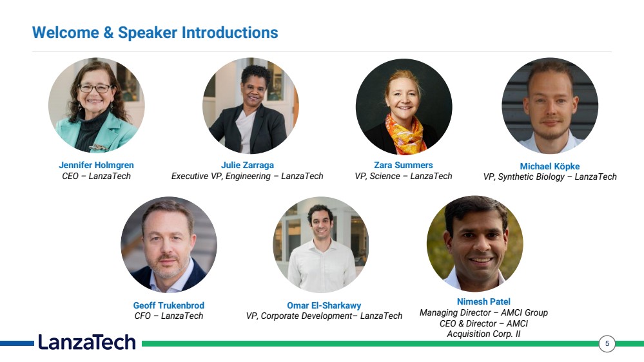Click Zara Summers' circular portrait photo
The image size is (644, 362).
[x=404, y=107]
